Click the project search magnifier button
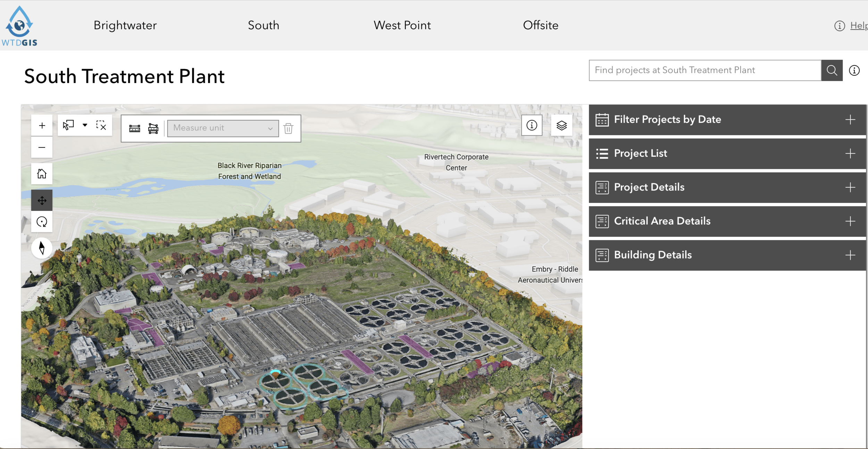Viewport: 868px width, 449px height. 832,70
